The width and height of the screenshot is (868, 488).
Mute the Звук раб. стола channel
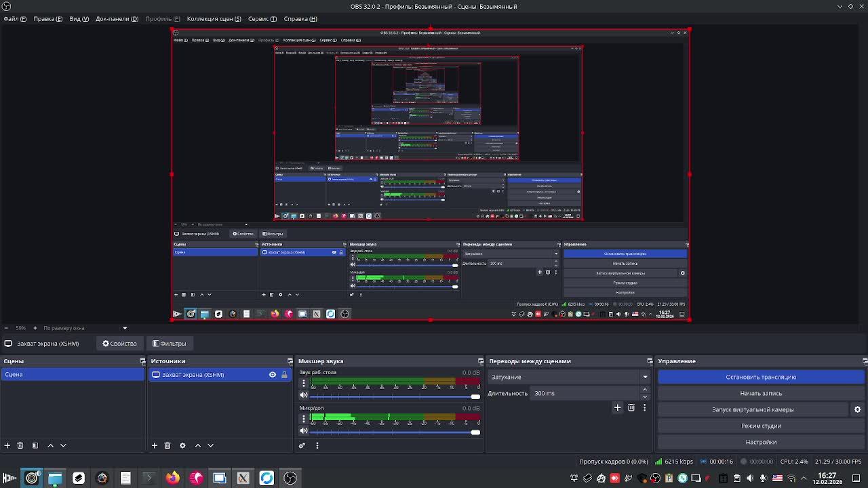tap(304, 395)
